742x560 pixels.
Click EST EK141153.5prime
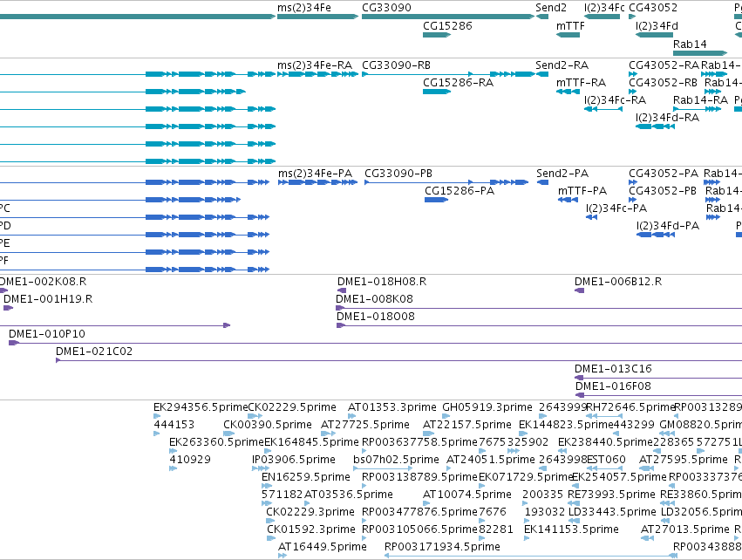point(528,538)
